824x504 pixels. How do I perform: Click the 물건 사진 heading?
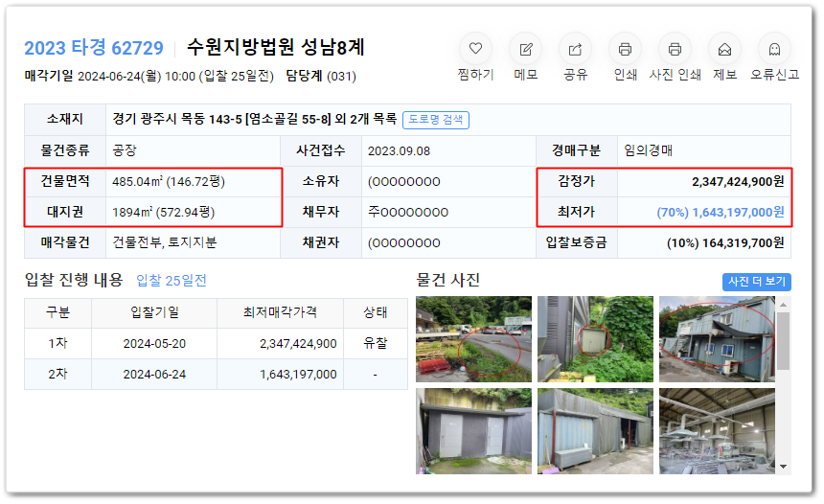tap(447, 280)
